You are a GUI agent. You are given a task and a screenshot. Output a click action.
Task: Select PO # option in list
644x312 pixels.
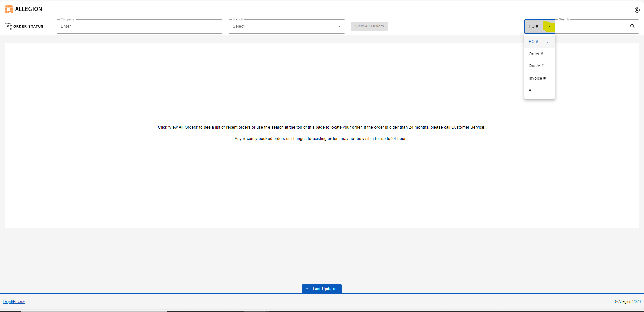click(x=540, y=42)
